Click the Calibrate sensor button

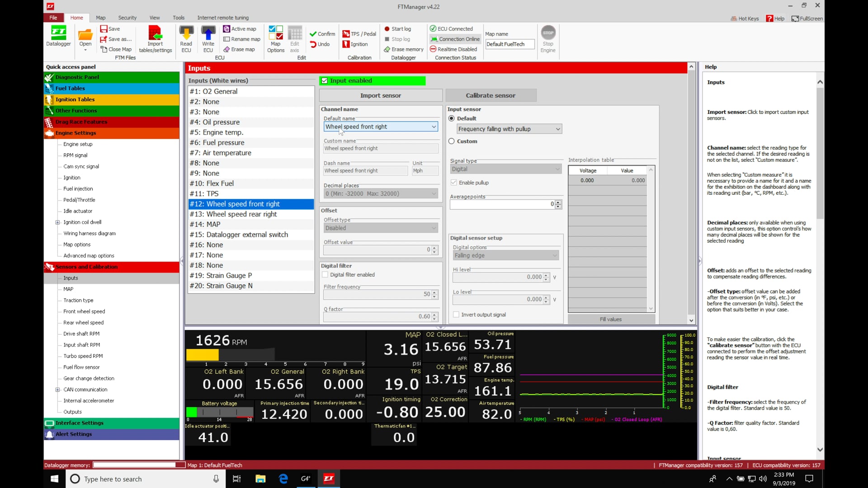(x=491, y=95)
